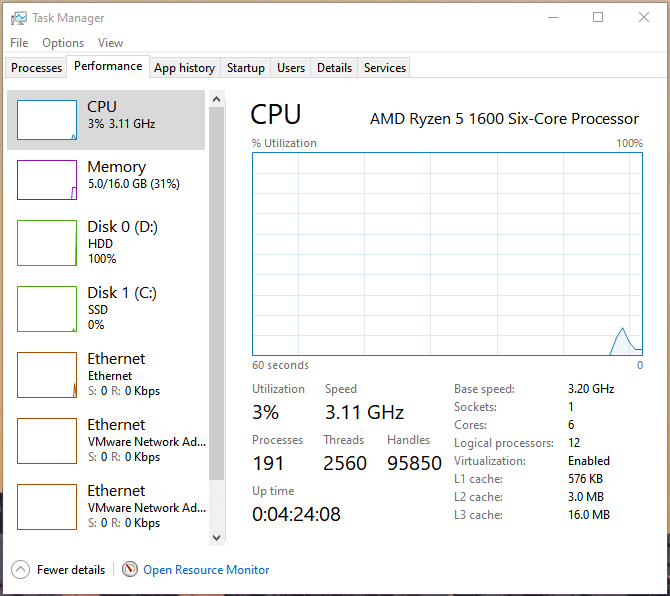Select Disk 0 (D:) HDD entry
Screen dimensions: 670x596
(x=110, y=242)
